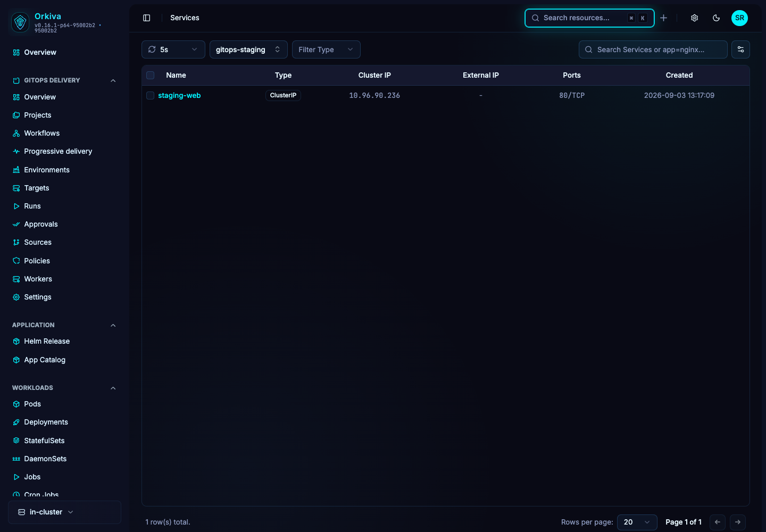Open the SR user avatar
The width and height of the screenshot is (766, 532).
(x=739, y=18)
